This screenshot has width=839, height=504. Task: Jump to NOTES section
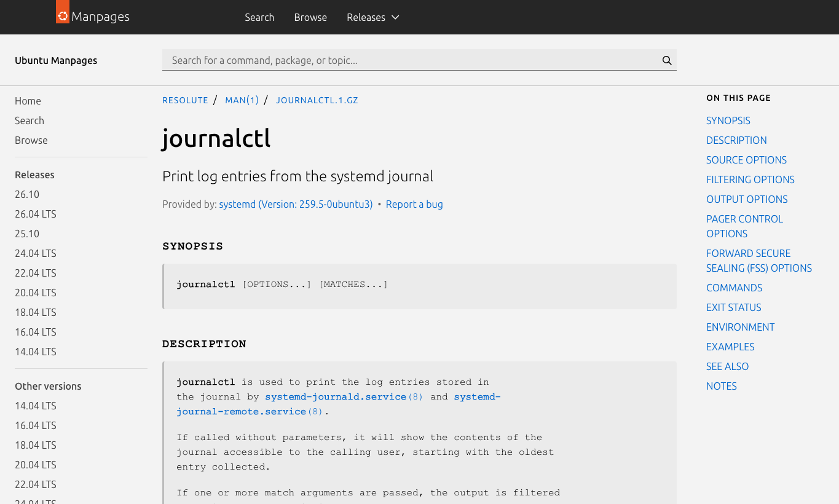722,386
